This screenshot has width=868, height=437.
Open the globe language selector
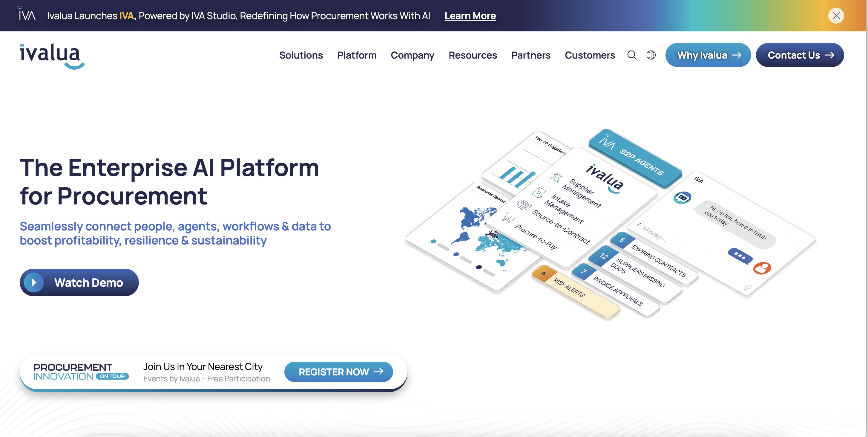(651, 55)
